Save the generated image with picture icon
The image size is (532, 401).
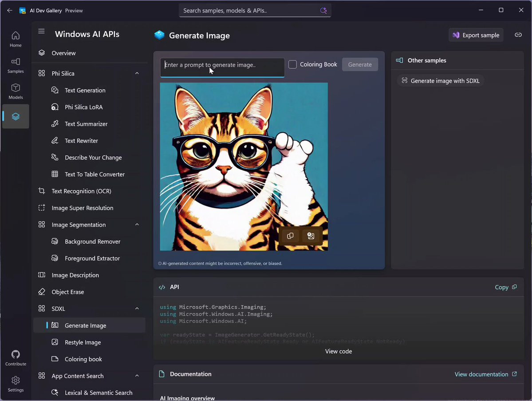point(311,236)
